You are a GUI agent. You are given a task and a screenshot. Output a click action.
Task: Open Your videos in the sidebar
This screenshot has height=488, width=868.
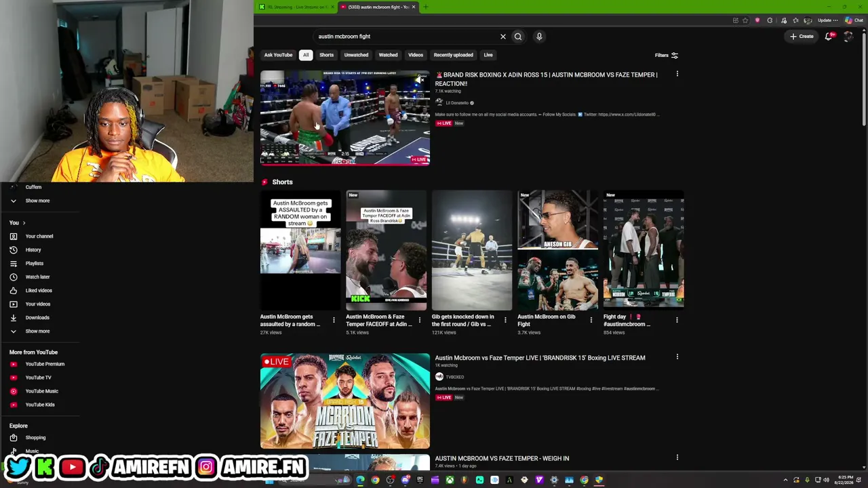pos(37,304)
